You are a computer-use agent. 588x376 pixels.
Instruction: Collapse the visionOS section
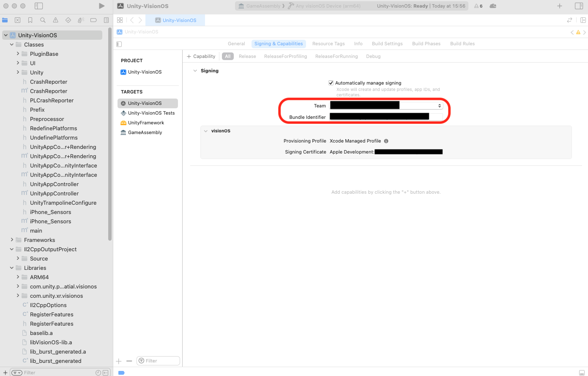pyautogui.click(x=206, y=131)
